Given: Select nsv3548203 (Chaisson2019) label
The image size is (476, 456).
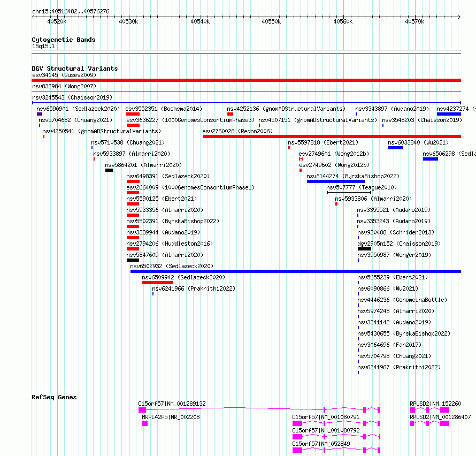Looking at the screenshot, I should coord(422,120).
